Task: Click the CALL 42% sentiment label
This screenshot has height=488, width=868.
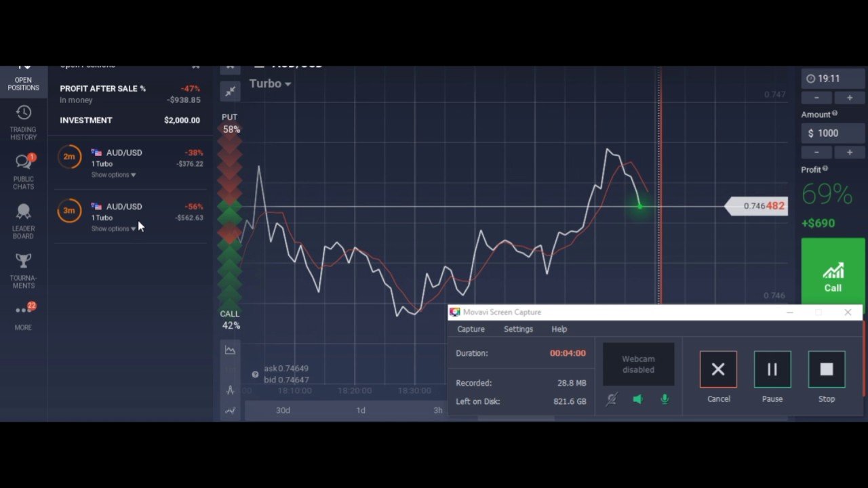Action: pos(231,320)
